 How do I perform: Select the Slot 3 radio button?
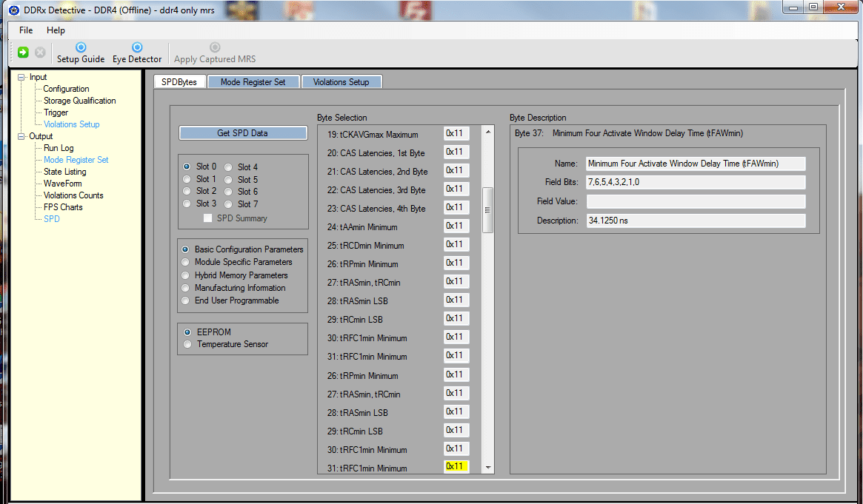point(187,204)
